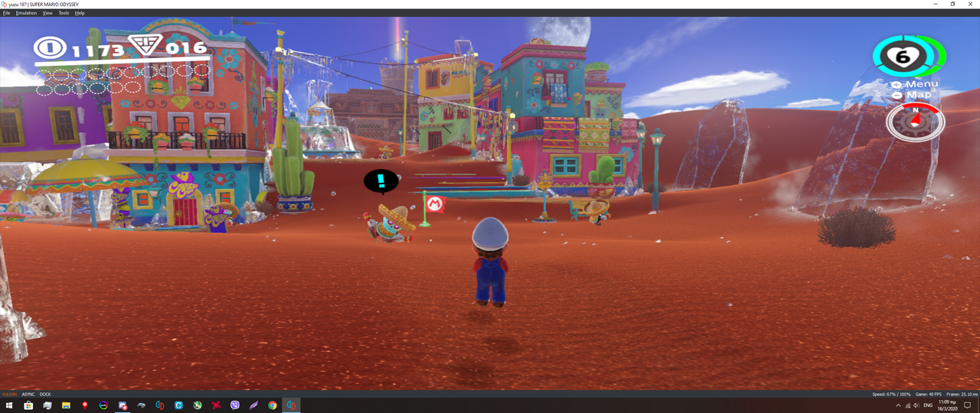Image resolution: width=980 pixels, height=413 pixels.
Task: Open network settings tray icon
Action: pyautogui.click(x=909, y=405)
